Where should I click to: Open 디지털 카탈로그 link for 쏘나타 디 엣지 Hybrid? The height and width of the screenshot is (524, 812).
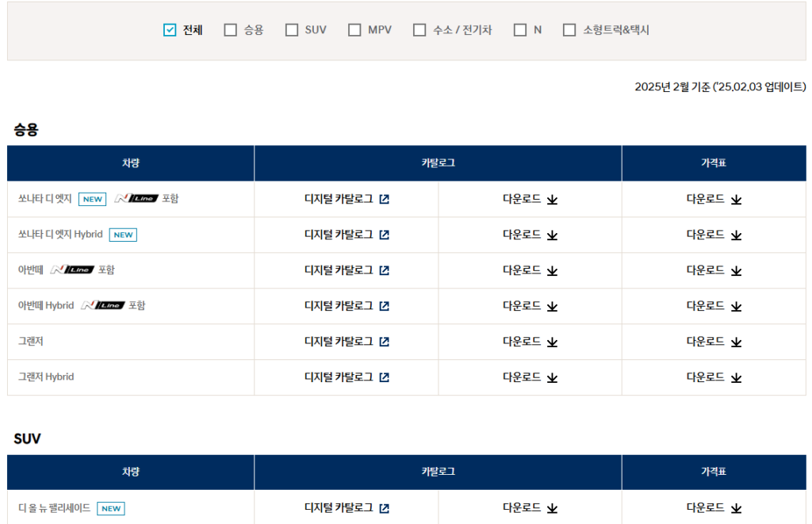coord(339,235)
